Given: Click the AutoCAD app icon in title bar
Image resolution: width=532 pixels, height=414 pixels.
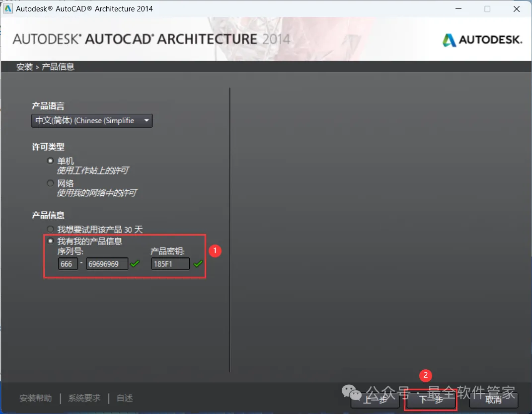Looking at the screenshot, I should pyautogui.click(x=7, y=9).
